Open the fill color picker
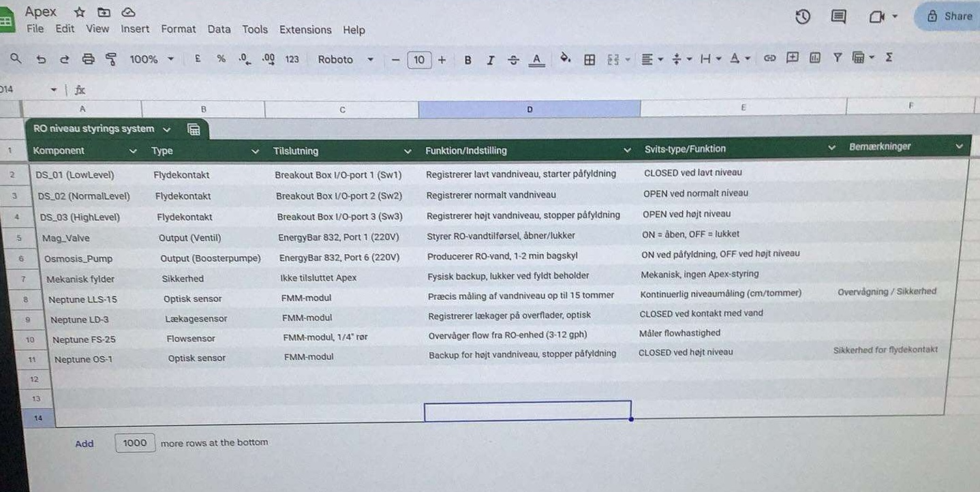The image size is (980, 492). [565, 59]
